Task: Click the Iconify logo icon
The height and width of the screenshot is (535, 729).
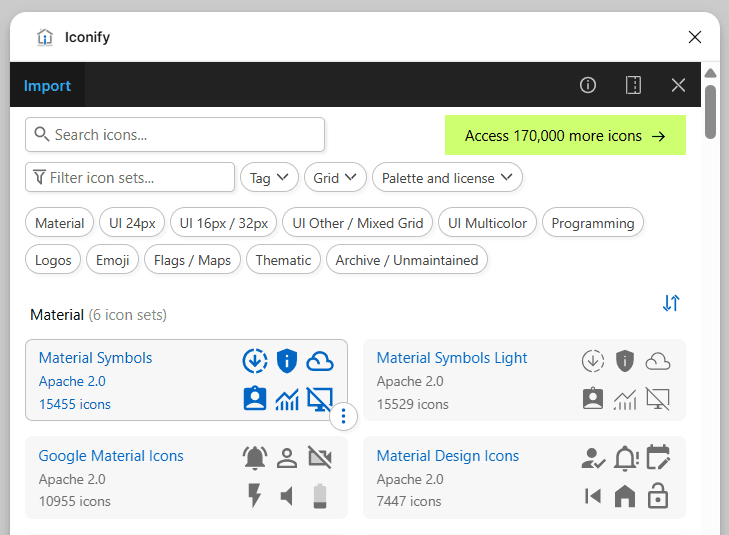Action: [45, 37]
